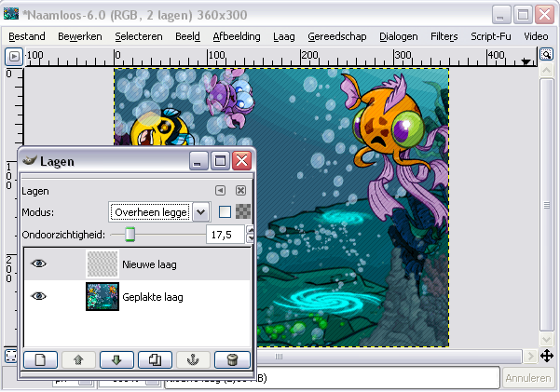Click the horizontal scrollbar thumb
This screenshot has width=560, height=392.
(389, 357)
